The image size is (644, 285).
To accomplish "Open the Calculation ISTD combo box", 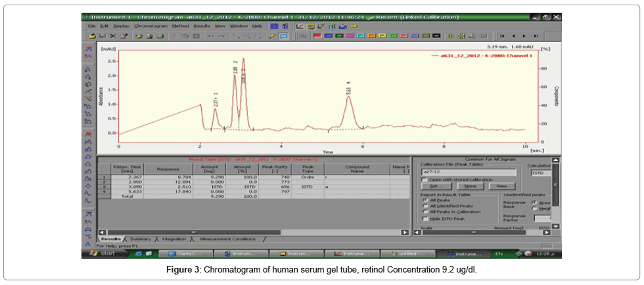I will click(541, 173).
